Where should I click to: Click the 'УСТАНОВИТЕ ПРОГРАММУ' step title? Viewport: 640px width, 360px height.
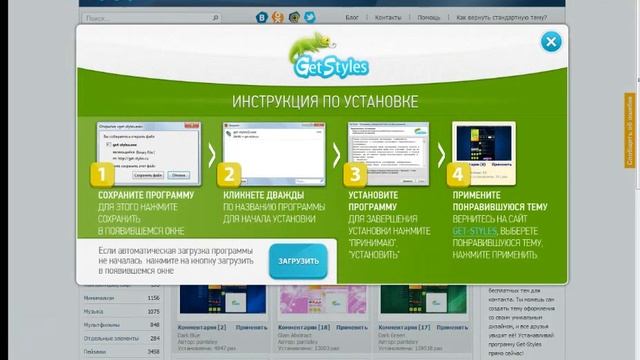(x=373, y=201)
